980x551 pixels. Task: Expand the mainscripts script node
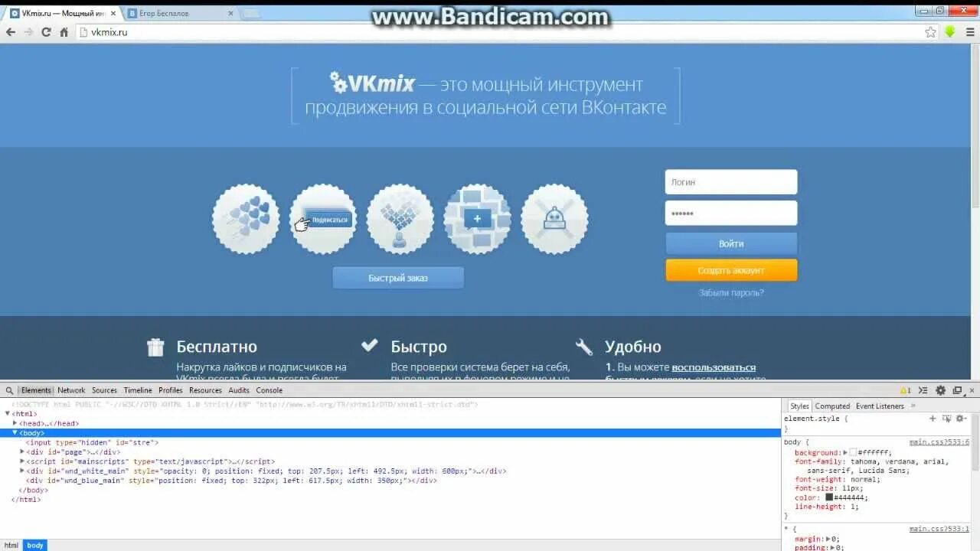click(x=22, y=461)
